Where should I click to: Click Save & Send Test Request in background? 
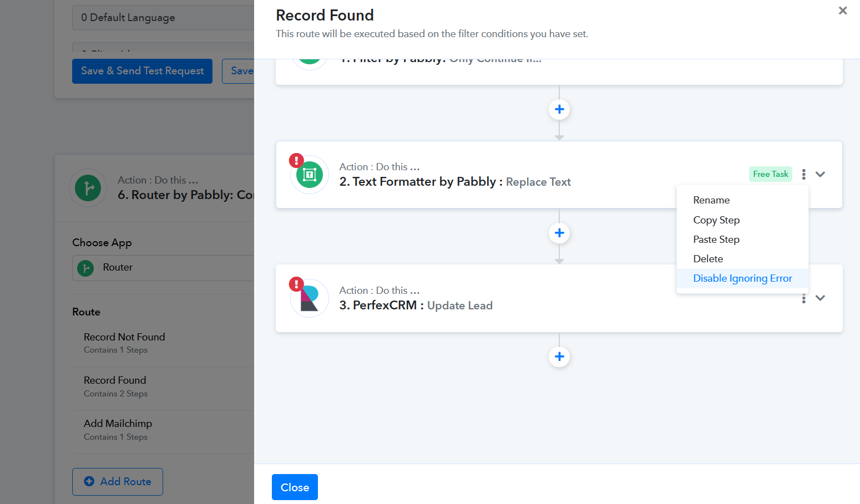pos(142,71)
